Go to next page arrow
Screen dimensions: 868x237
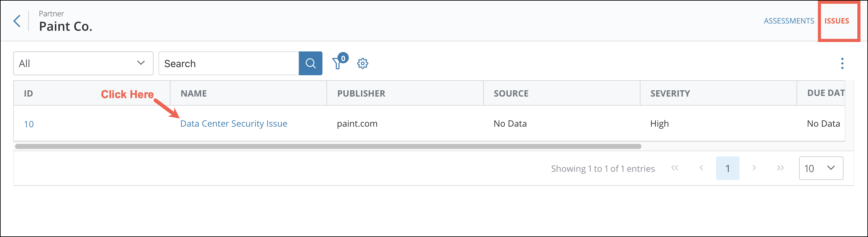754,168
